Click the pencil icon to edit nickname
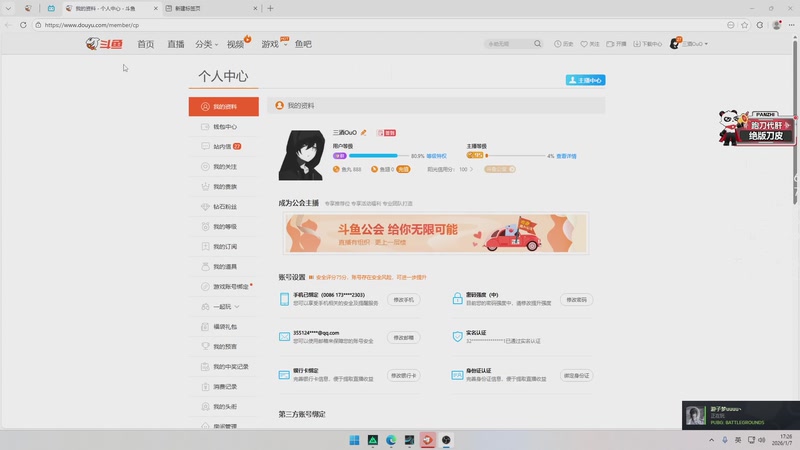The height and width of the screenshot is (450, 800). [363, 133]
